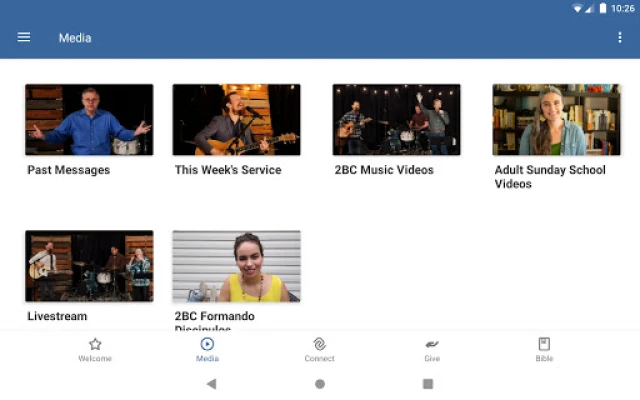Open the 2BC Music Videos thumbnail
This screenshot has height=400, width=640.
(396, 119)
